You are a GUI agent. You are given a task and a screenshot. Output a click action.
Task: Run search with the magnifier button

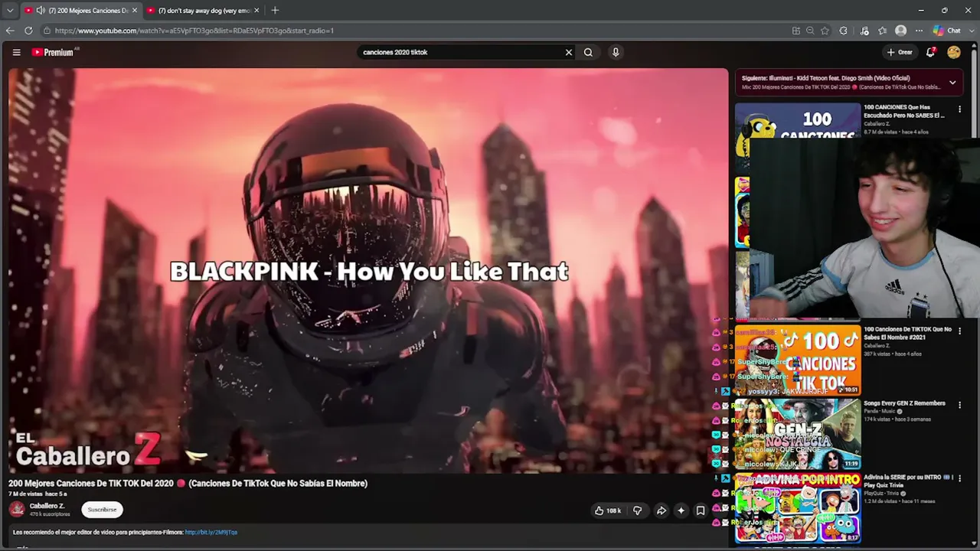[588, 52]
